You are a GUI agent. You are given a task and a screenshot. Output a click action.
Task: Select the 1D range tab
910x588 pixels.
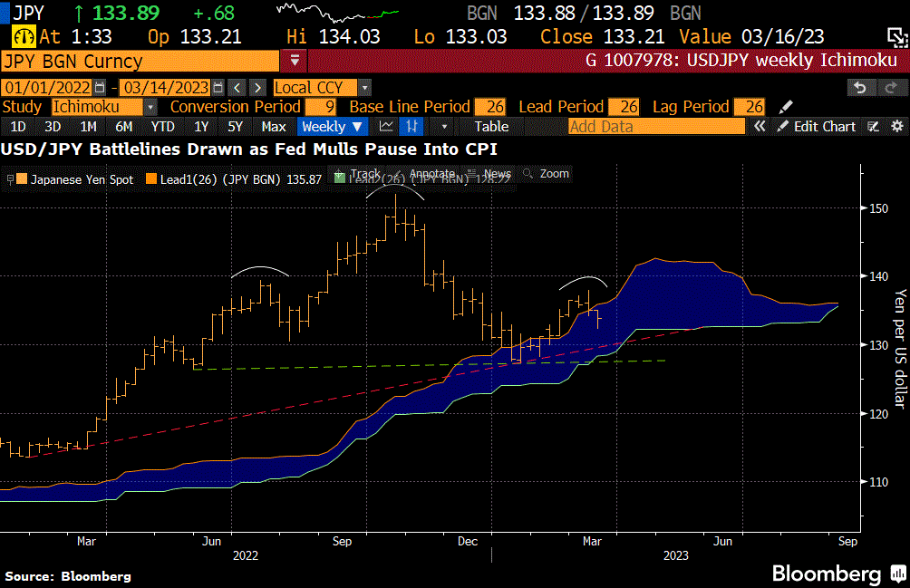(18, 127)
